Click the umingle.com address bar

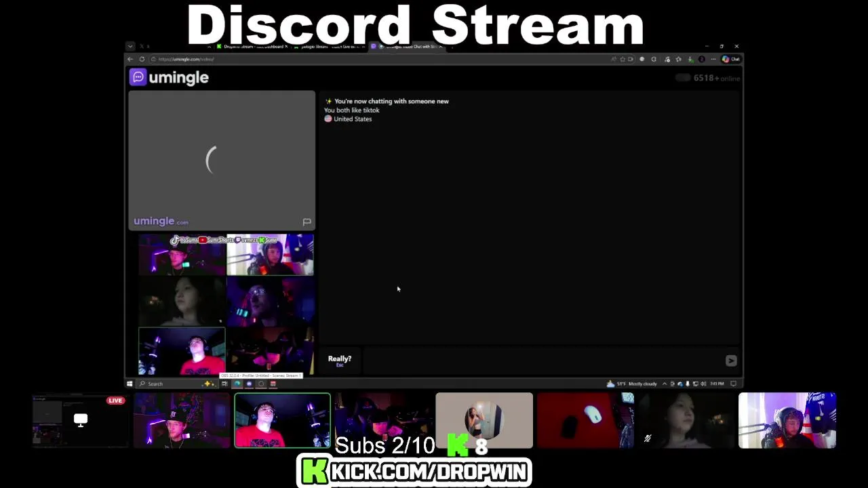click(380, 59)
